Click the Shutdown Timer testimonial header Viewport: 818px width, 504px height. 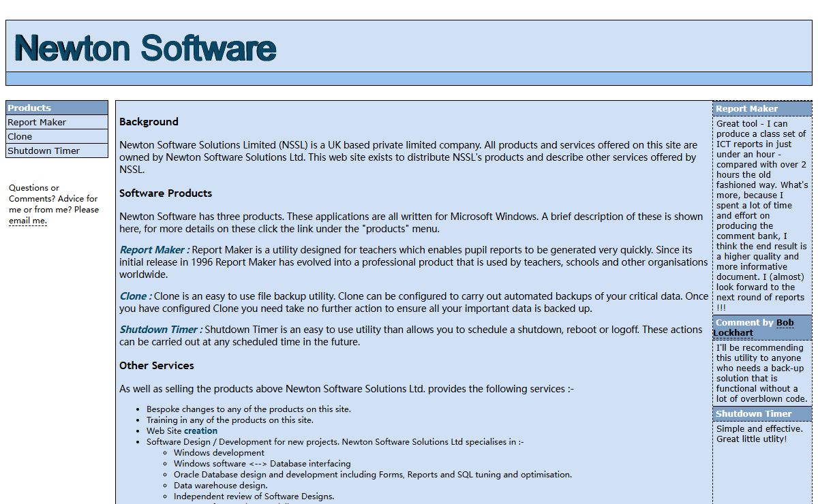click(762, 413)
